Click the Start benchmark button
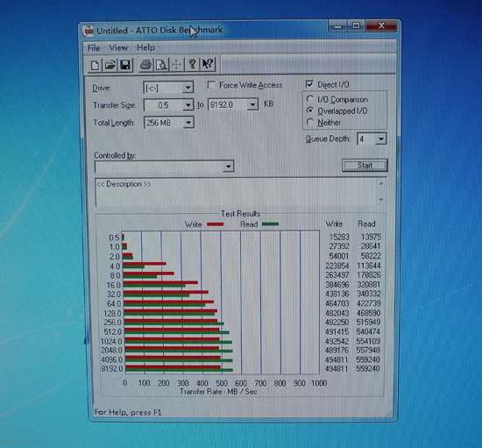Image resolution: width=482 pixels, height=448 pixels. click(x=365, y=166)
